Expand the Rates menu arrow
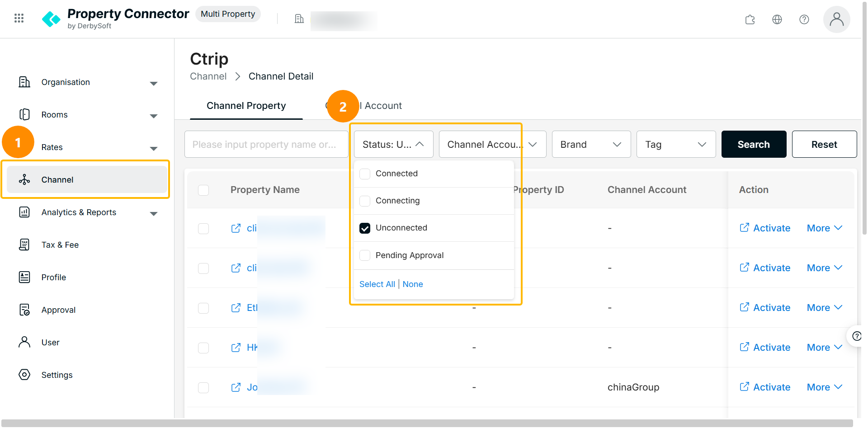 (154, 149)
